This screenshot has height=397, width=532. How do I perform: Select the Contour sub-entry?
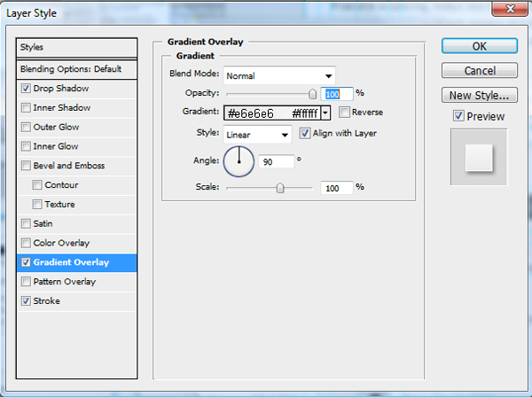tap(61, 185)
